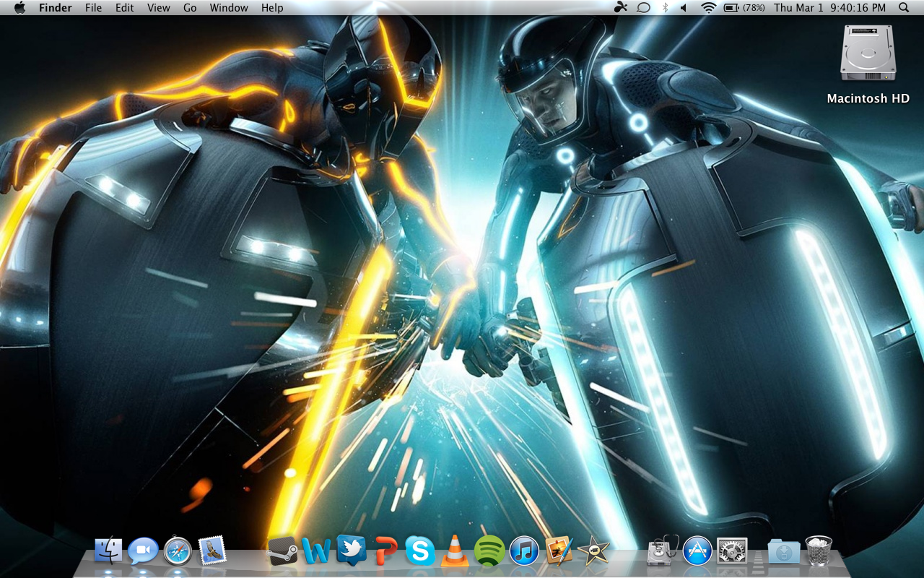This screenshot has width=924, height=578.
Task: Open iPhoto from the Dock
Action: 559,551
